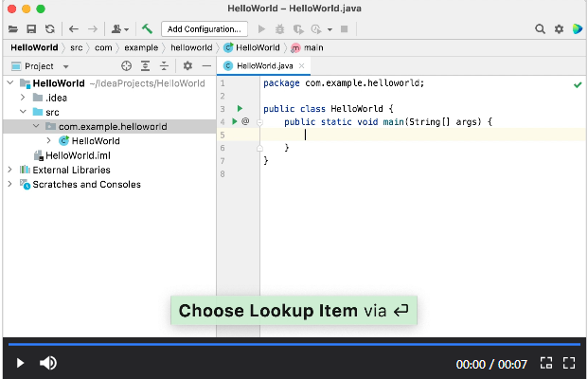Click the HelloWorld project breadcrumb
588x379 pixels.
tap(34, 47)
